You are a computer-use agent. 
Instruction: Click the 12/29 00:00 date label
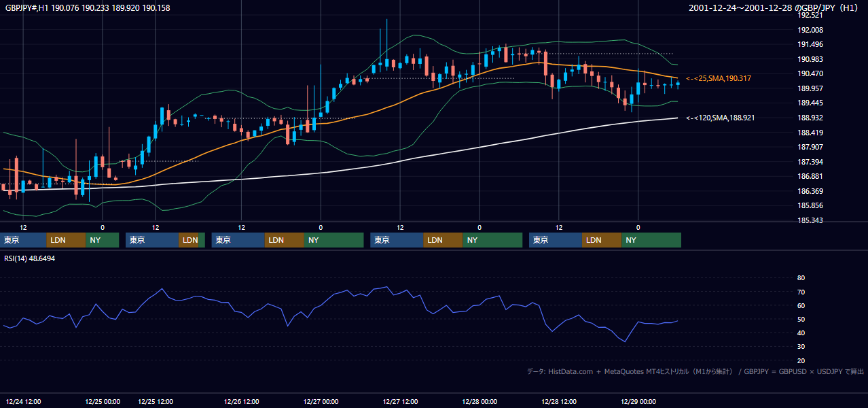click(638, 402)
